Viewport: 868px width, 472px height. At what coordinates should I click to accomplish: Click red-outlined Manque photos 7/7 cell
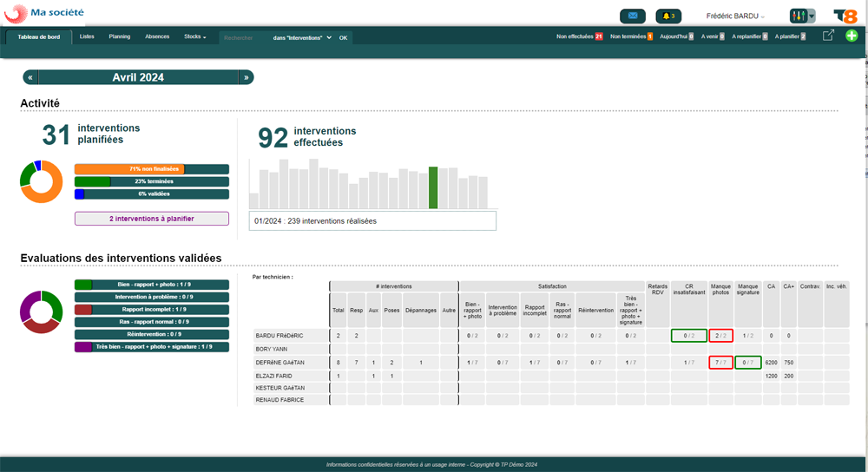[720, 363]
